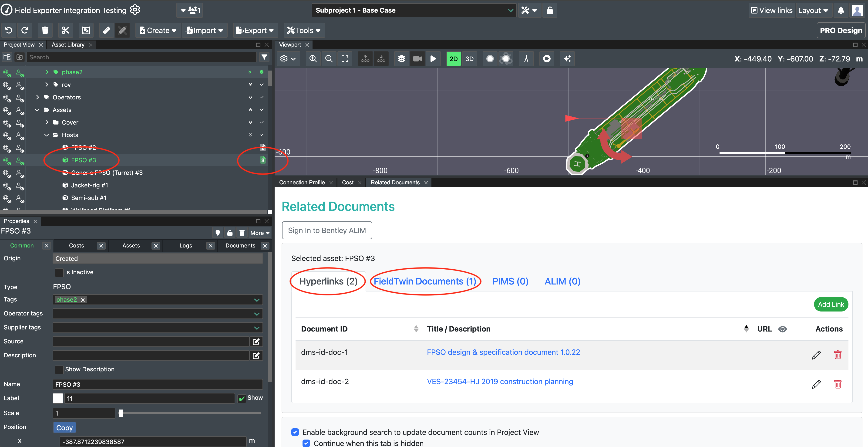The image size is (868, 447).
Task: Click 'Sign In to Bentley ALIM' button
Action: [x=327, y=230]
